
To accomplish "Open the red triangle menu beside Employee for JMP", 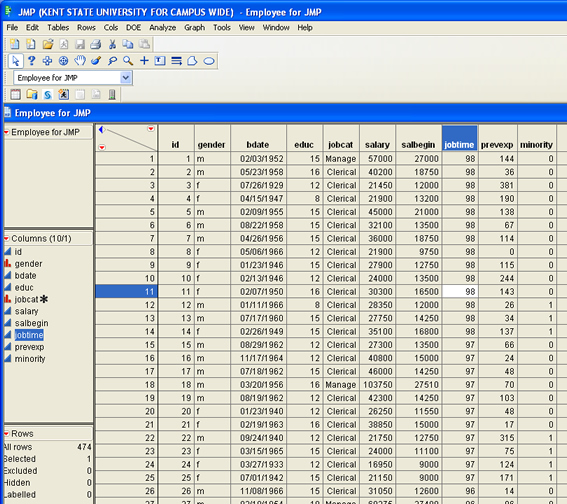I will 6,132.
